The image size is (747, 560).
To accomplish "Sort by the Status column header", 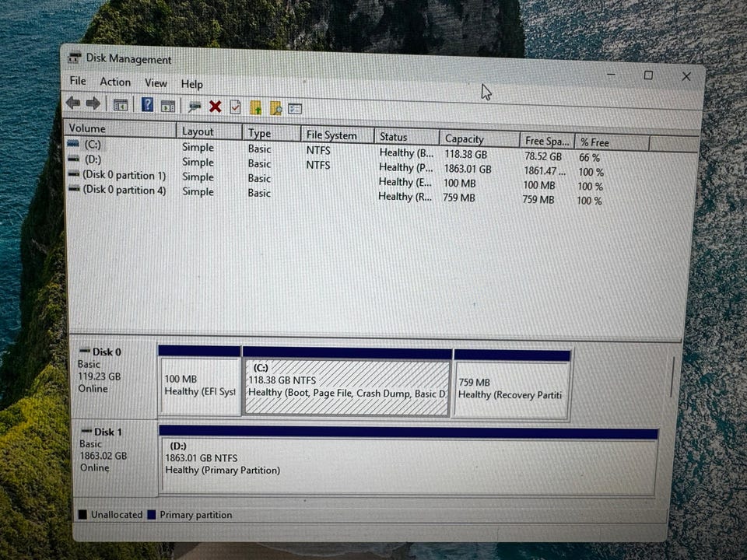I will pos(406,137).
